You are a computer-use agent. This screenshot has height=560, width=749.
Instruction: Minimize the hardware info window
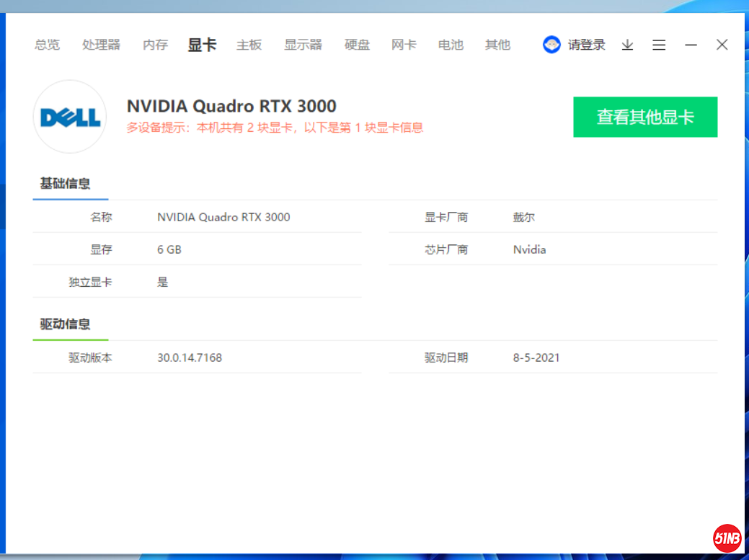point(691,45)
